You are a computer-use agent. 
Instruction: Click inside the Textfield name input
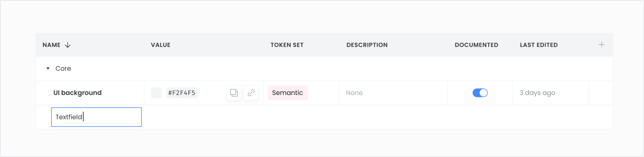point(96,117)
